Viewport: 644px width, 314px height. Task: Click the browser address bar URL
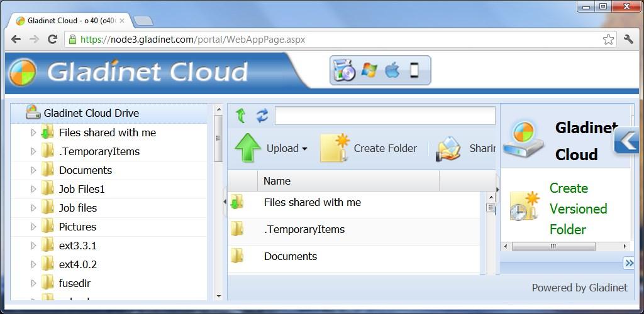(192, 40)
